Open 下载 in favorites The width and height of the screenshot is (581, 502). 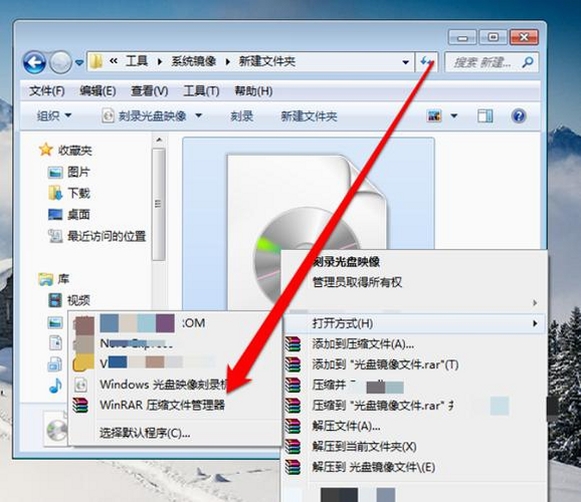pos(79,193)
